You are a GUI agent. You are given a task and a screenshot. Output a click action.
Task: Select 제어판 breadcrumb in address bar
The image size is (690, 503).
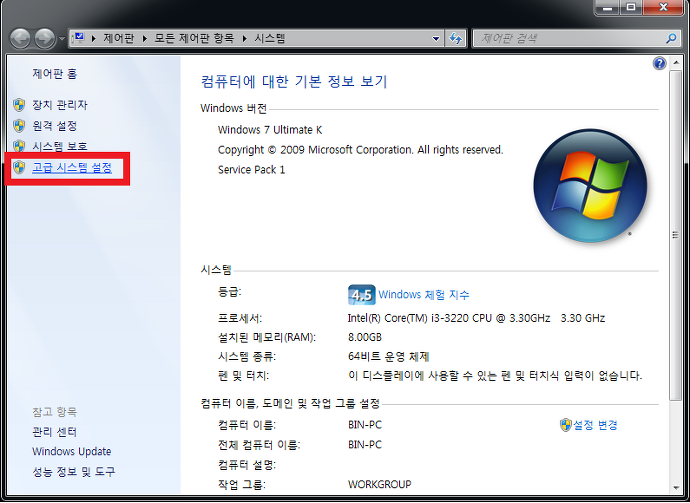[x=118, y=38]
